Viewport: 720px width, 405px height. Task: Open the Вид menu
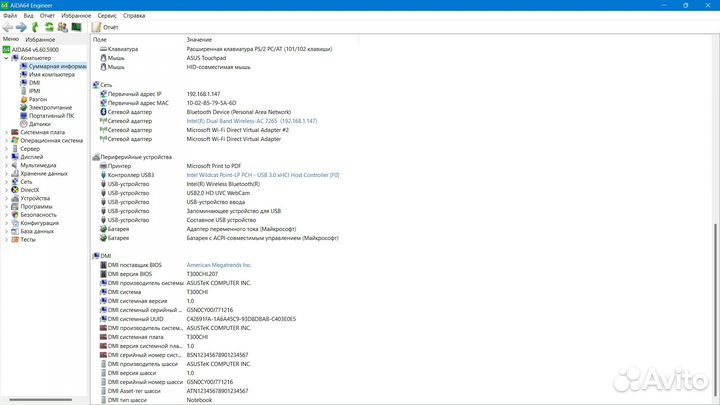pyautogui.click(x=28, y=16)
